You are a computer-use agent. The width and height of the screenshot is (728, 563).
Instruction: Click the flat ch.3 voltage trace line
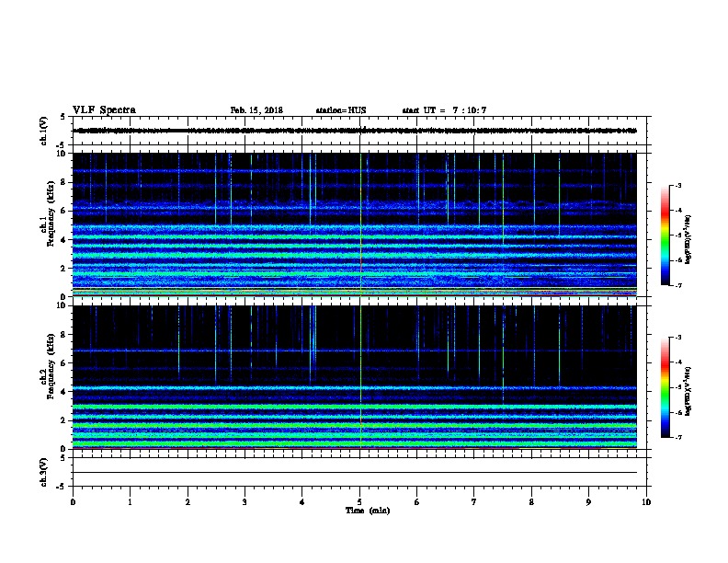[x=354, y=473]
